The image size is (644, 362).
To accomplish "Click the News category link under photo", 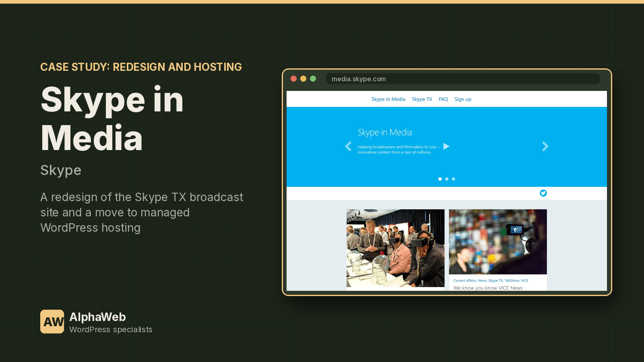I will coord(482,281).
